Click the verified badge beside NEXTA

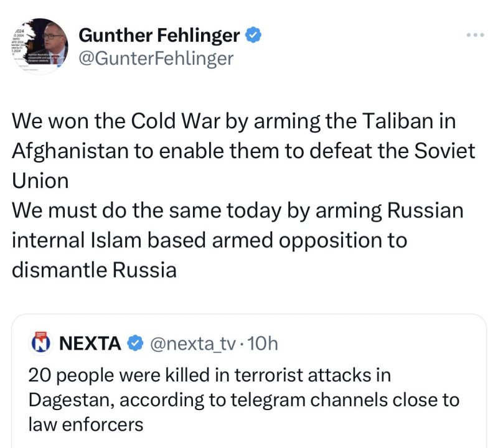click(134, 342)
